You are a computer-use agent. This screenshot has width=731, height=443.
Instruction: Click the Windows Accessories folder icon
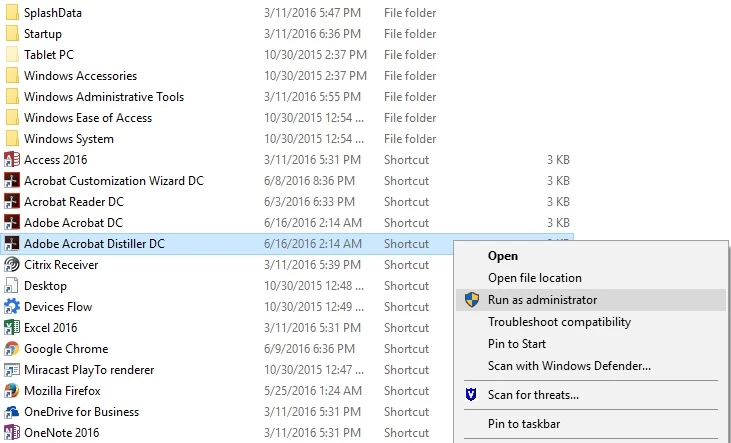12,76
